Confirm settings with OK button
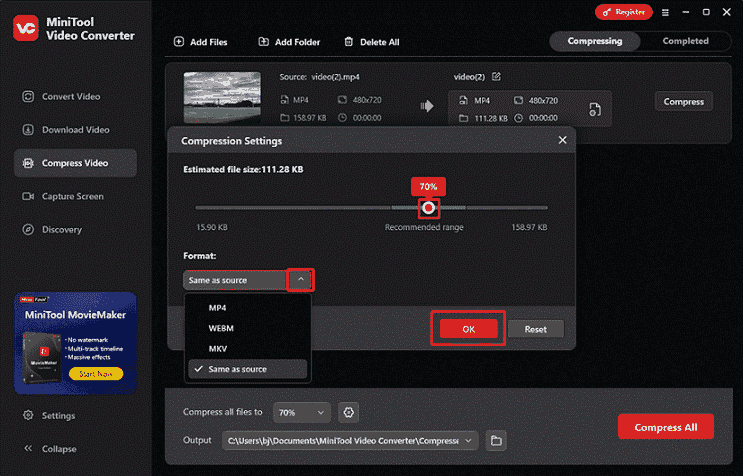Image resolution: width=743 pixels, height=476 pixels. point(468,329)
